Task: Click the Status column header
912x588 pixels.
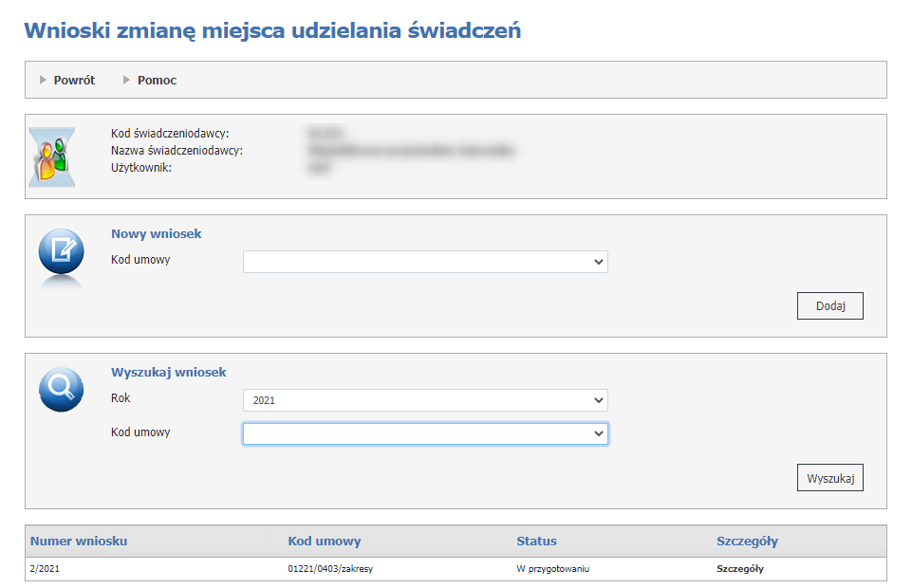Action: click(536, 542)
